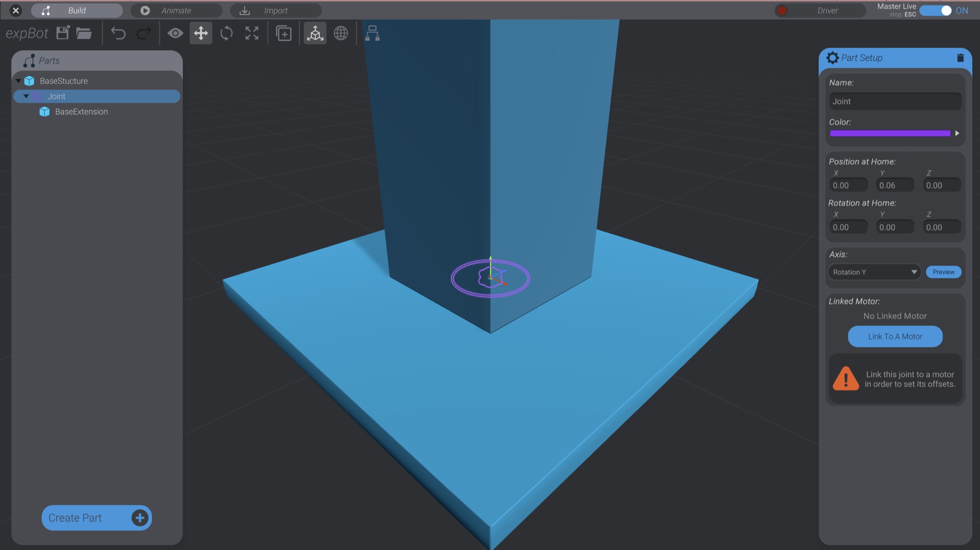The height and width of the screenshot is (550, 980).
Task: Click the purple joint color bar
Action: [890, 133]
